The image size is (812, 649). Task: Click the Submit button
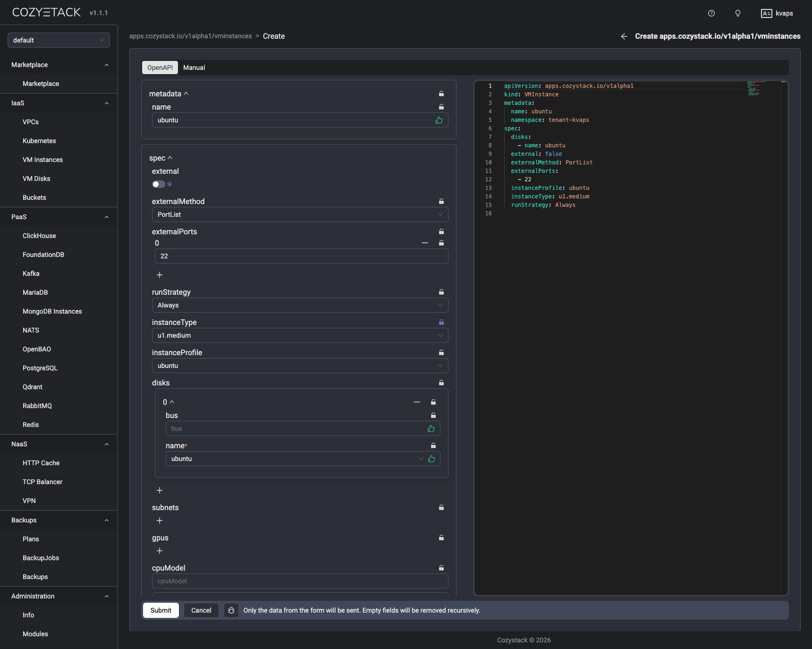[161, 610]
